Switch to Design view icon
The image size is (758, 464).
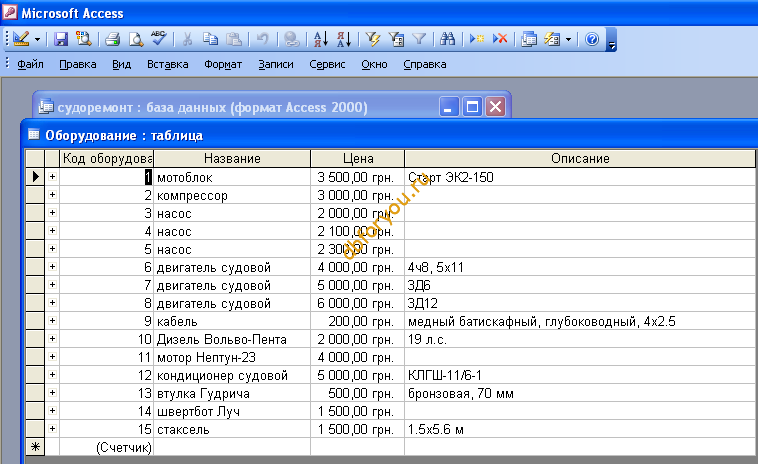click(x=21, y=39)
